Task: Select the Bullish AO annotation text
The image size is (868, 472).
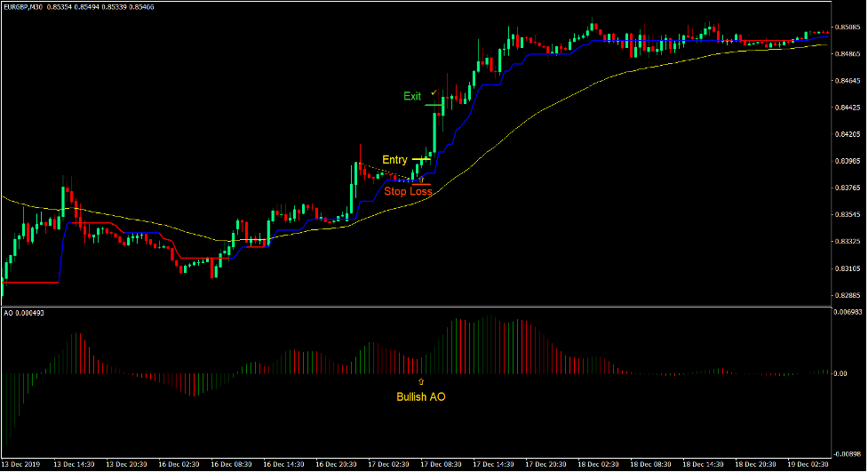Action: click(x=421, y=397)
